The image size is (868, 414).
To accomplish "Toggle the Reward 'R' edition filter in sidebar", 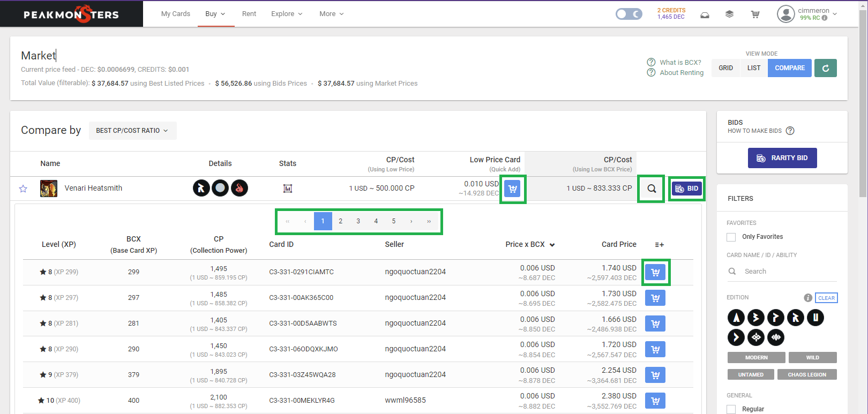I will coord(796,318).
